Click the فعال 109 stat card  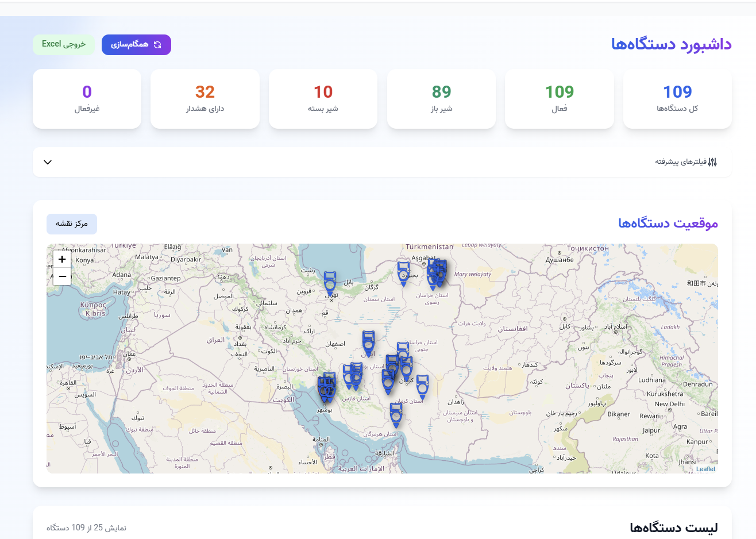point(559,99)
